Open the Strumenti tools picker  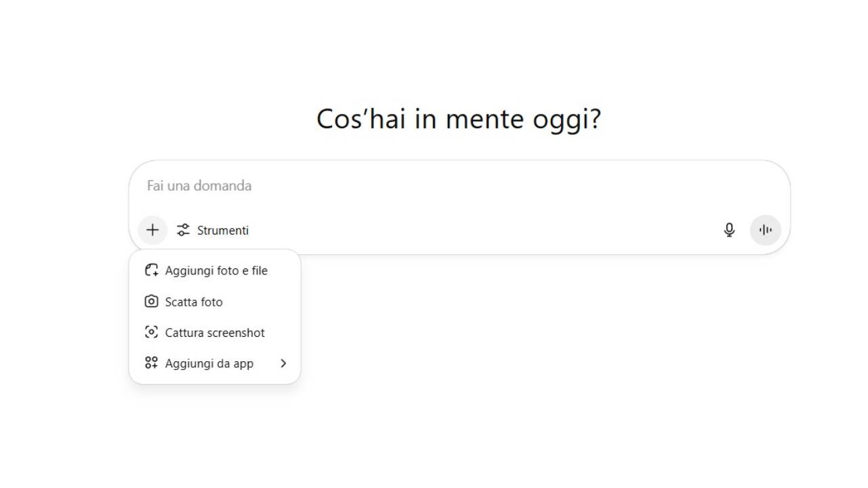212,230
